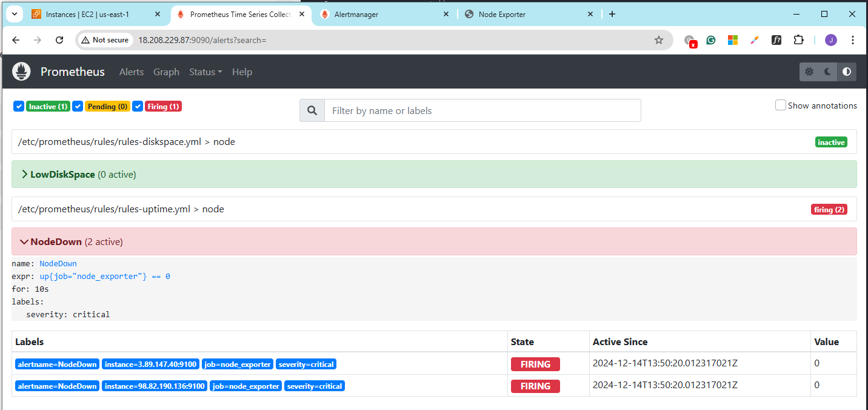Viewport: 868px width, 410px height.
Task: Open the Help navbar item
Action: tap(242, 72)
